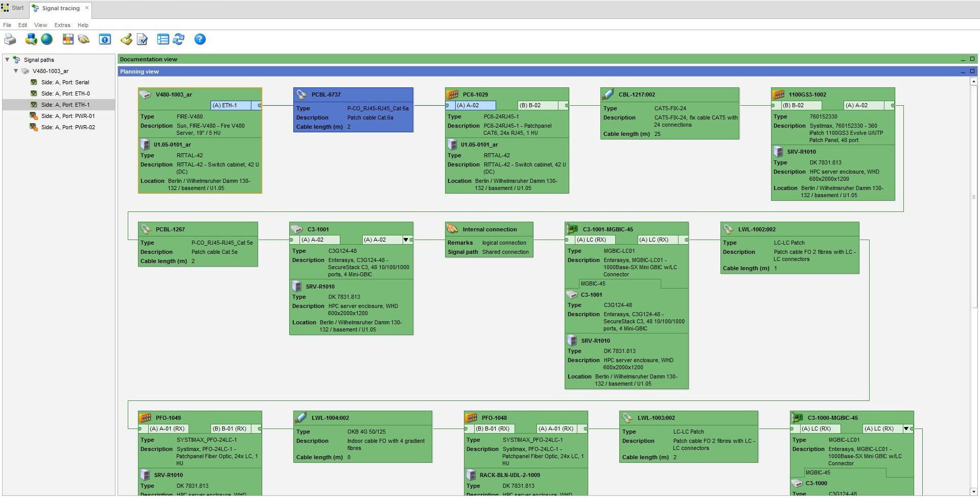Click the document with checkmark toolbar icon
Screen dimensions: 980x499
click(142, 39)
